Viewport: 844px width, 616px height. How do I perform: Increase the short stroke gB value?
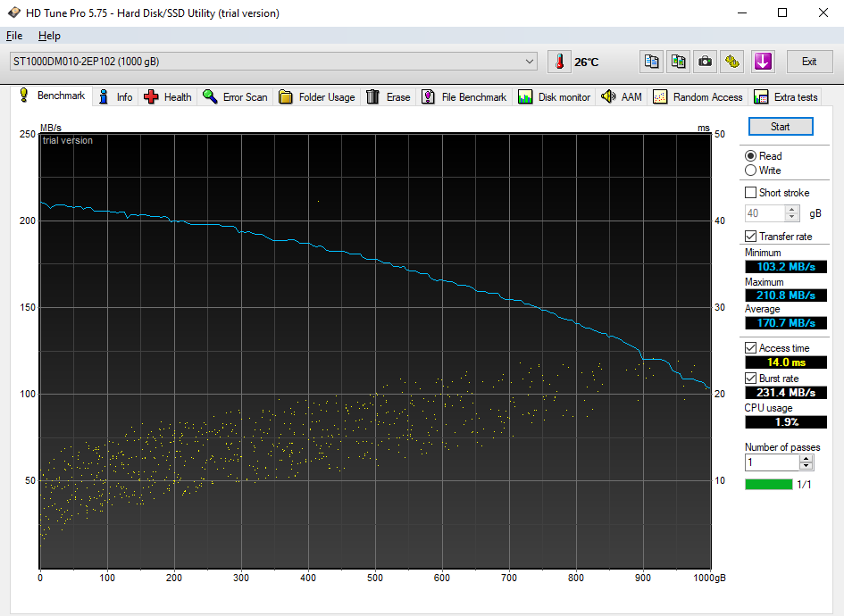pyautogui.click(x=791, y=209)
